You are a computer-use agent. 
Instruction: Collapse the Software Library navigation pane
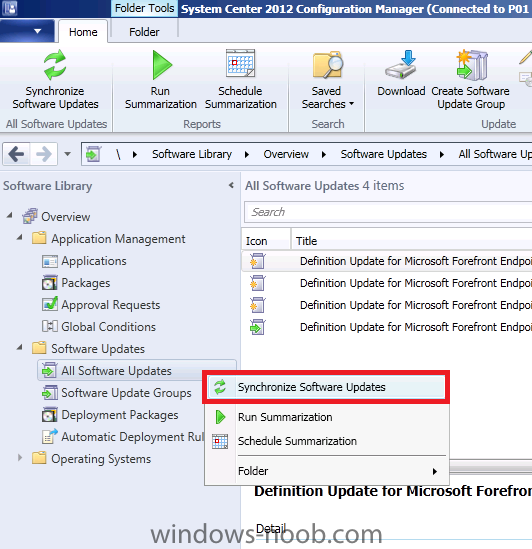(231, 185)
